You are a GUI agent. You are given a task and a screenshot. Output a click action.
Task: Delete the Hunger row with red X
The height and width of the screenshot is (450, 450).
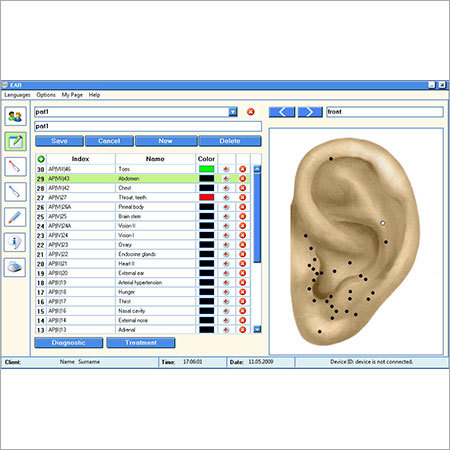pyautogui.click(x=243, y=292)
